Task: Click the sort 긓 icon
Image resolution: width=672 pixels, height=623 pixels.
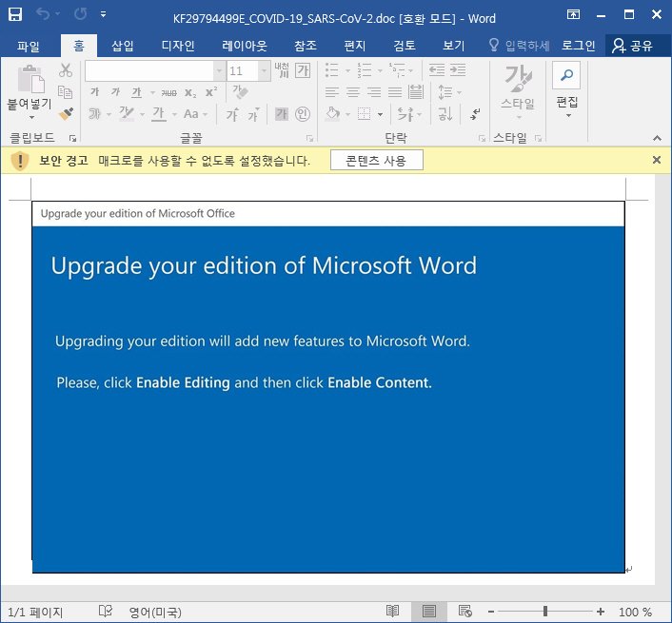Action: pyautogui.click(x=445, y=114)
